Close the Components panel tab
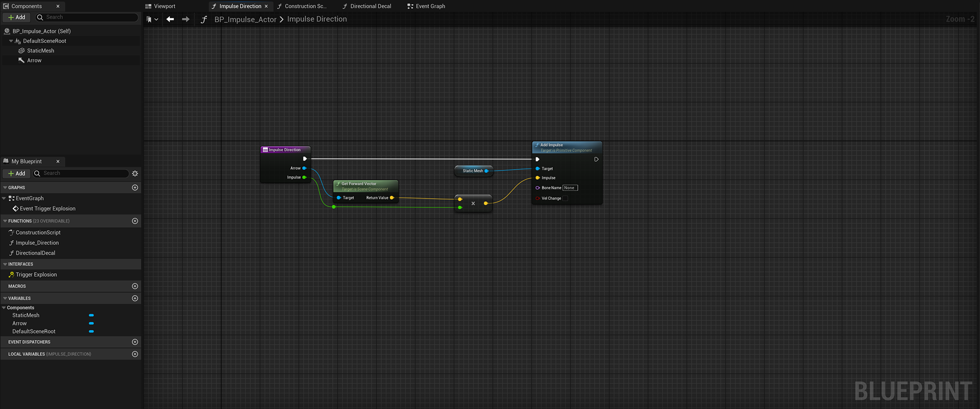This screenshot has width=980, height=409. [x=58, y=6]
